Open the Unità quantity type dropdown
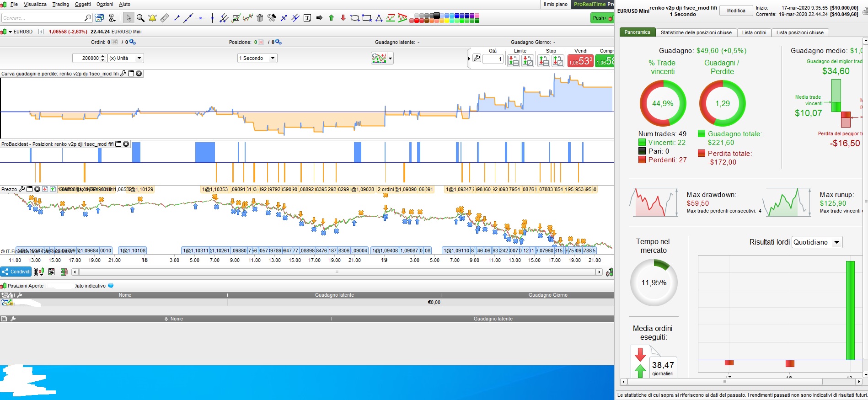This screenshot has width=868, height=400. tap(126, 58)
